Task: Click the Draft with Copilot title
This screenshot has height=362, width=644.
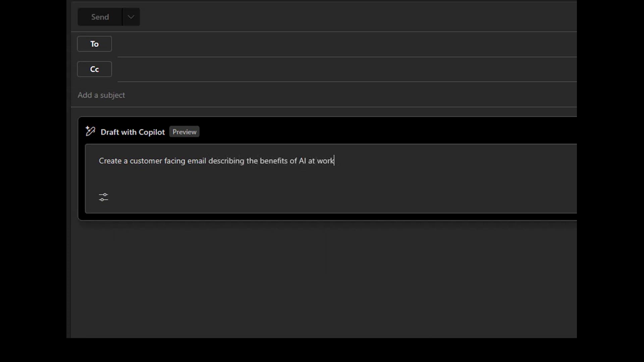Action: click(x=132, y=132)
